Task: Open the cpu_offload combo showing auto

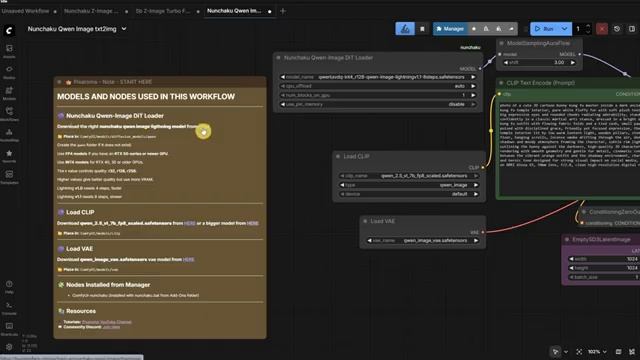Action: pos(378,86)
